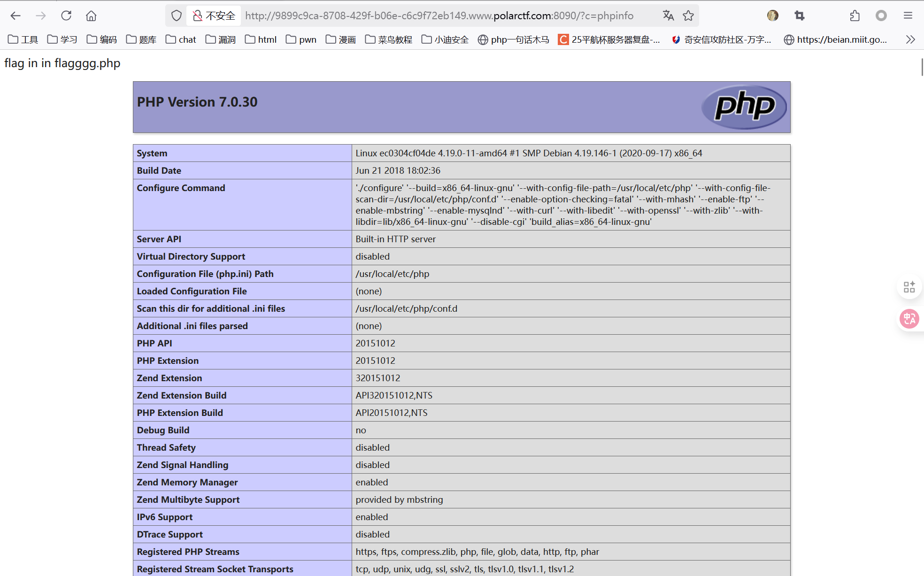Expand the pwn bookmark folder
924x576 pixels.
pyautogui.click(x=301, y=39)
